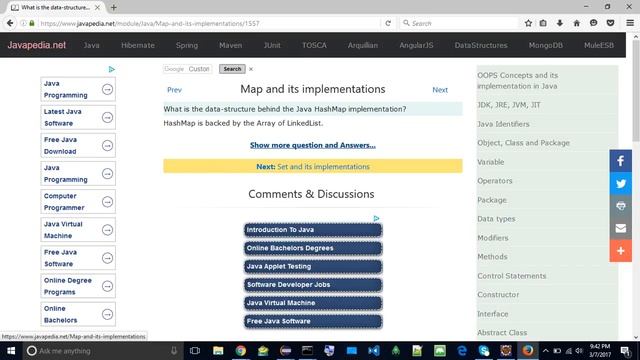640x360 pixels.
Task: Focus the Google Custom search field
Action: 187,69
